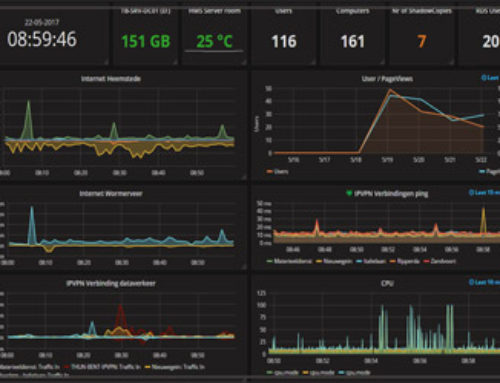Click the resize handle on the 151 GB panel
The image size is (500, 383).
coord(175,62)
